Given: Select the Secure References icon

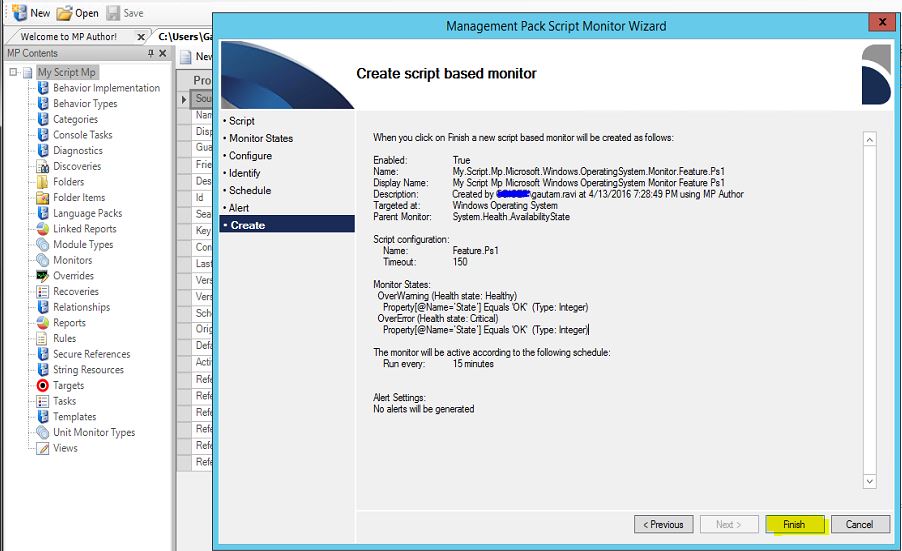Looking at the screenshot, I should click(x=43, y=354).
